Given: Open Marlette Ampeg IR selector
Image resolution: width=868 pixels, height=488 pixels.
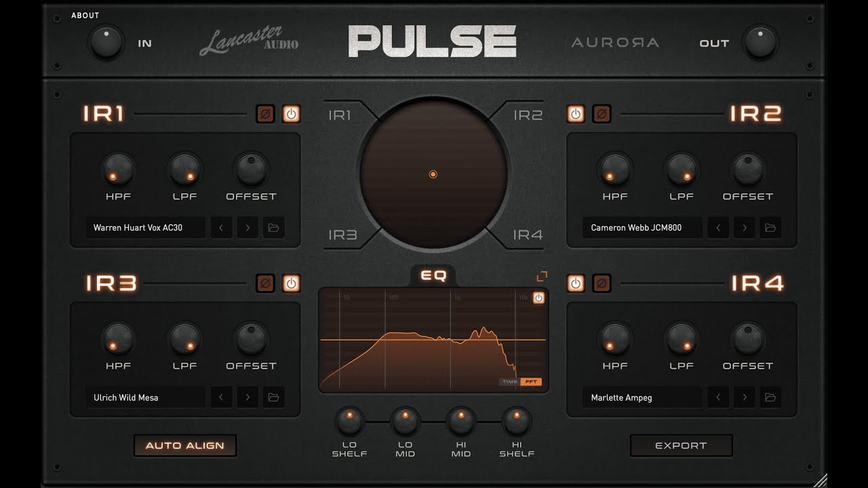Looking at the screenshot, I should click(642, 397).
